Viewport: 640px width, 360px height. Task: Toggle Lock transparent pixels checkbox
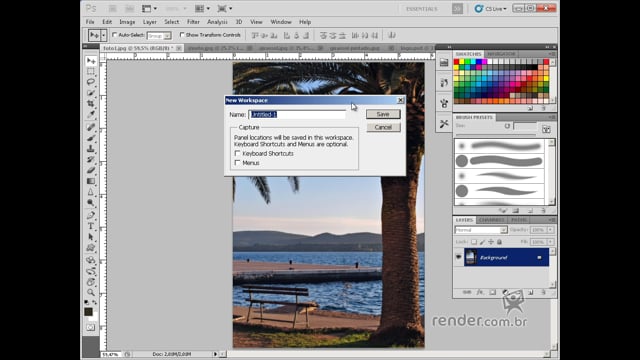pos(474,242)
